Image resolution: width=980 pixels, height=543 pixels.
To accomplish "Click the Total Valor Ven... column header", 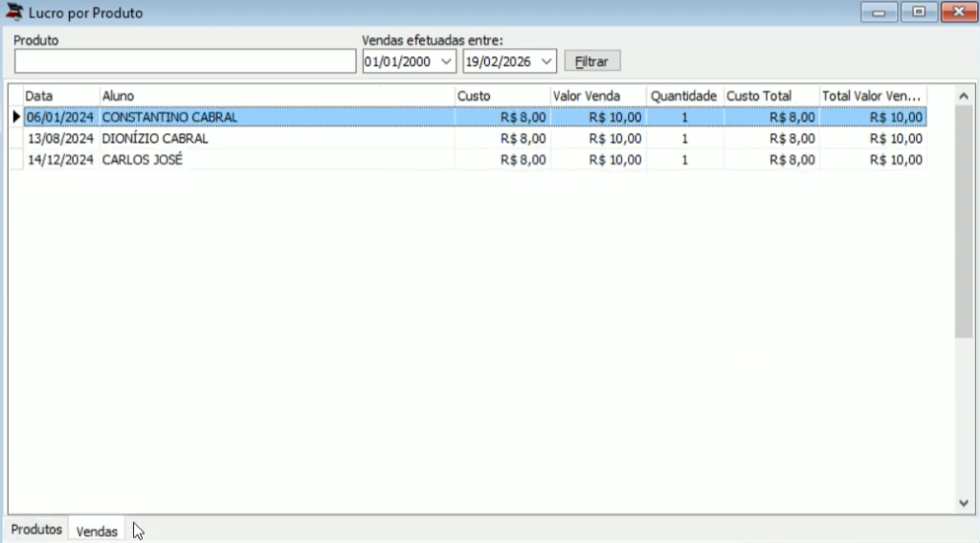I will tap(873, 96).
